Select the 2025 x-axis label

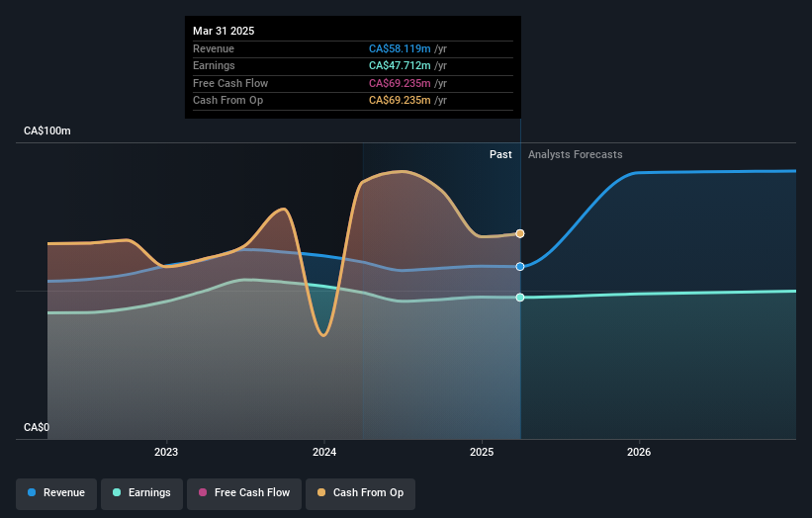[482, 453]
